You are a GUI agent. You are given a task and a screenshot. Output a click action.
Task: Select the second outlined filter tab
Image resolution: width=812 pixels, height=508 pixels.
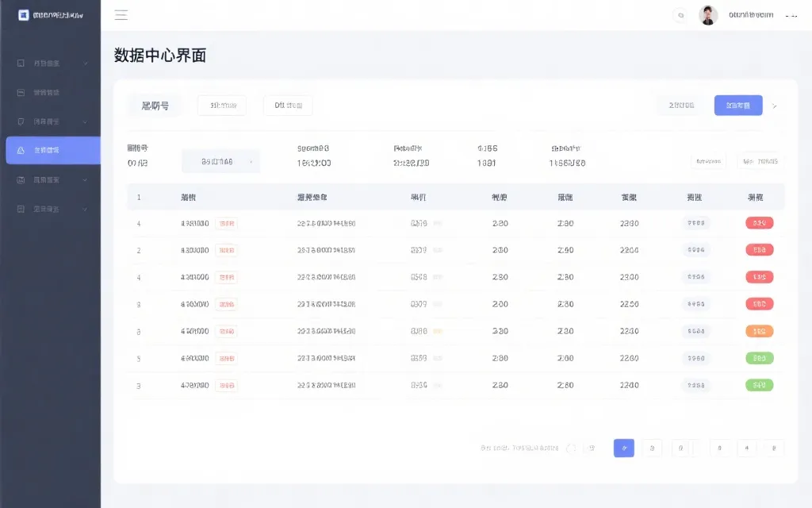point(288,106)
